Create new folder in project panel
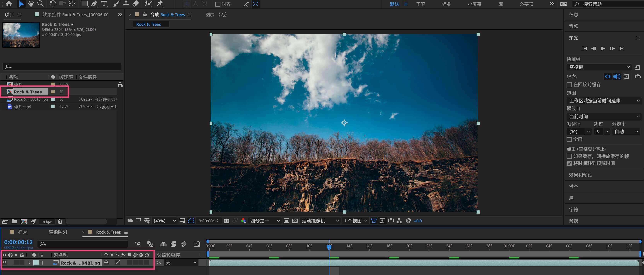This screenshot has height=275, width=644. (x=14, y=222)
